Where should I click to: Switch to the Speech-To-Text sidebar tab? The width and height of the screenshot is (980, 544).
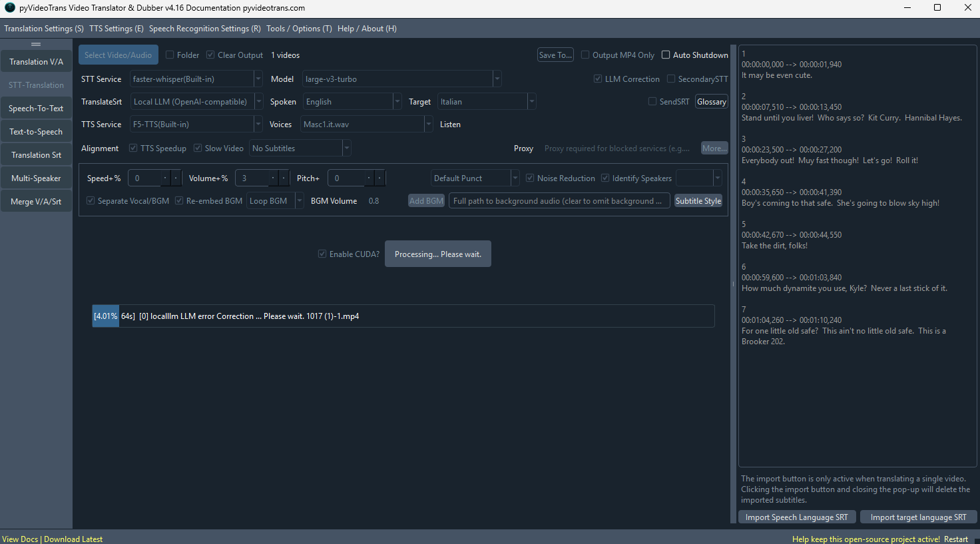(x=36, y=109)
